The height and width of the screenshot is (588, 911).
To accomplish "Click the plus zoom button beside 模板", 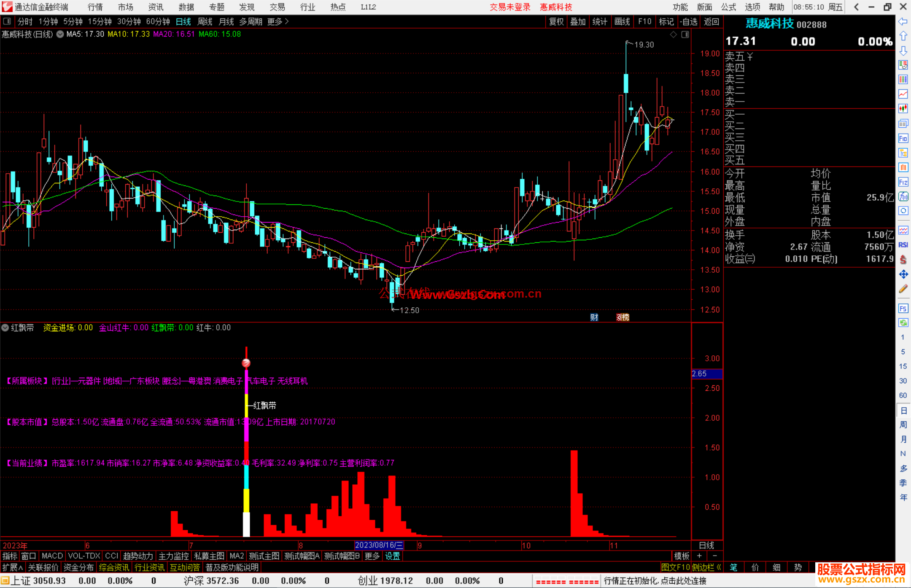I will click(699, 556).
